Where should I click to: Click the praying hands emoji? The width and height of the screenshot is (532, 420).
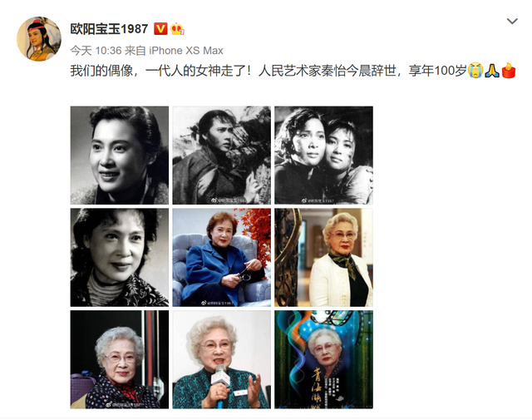(492, 71)
